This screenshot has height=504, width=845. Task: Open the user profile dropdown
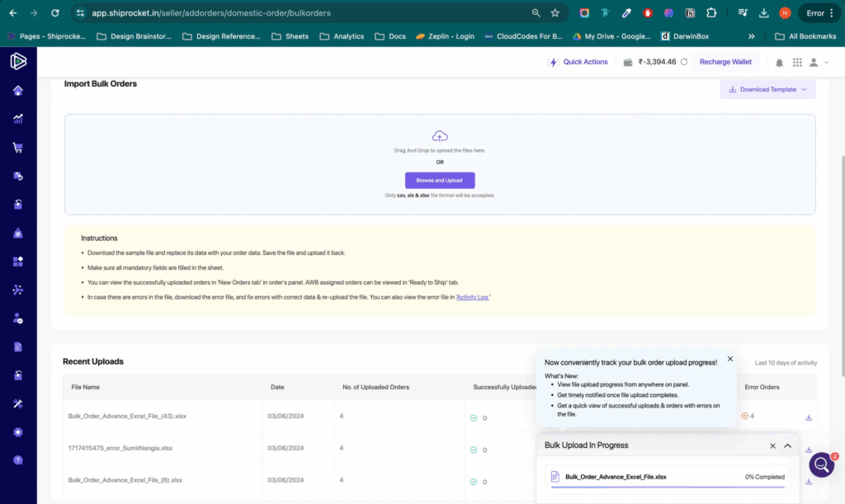[x=817, y=63]
